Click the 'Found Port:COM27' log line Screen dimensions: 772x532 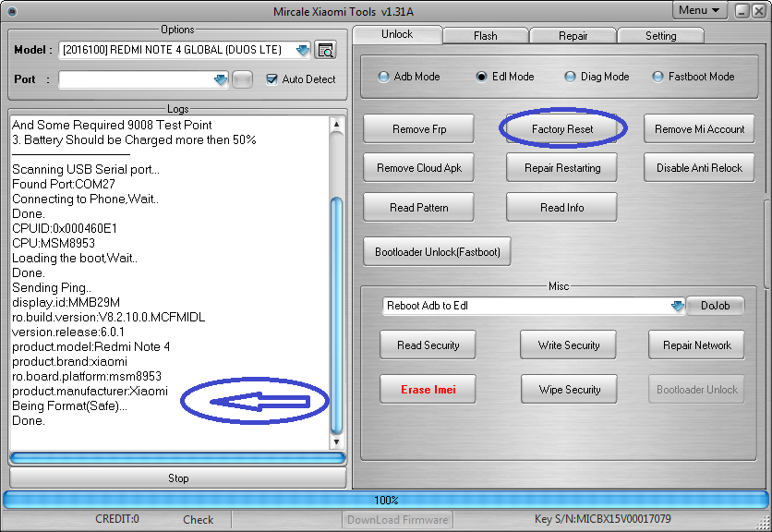click(64, 184)
